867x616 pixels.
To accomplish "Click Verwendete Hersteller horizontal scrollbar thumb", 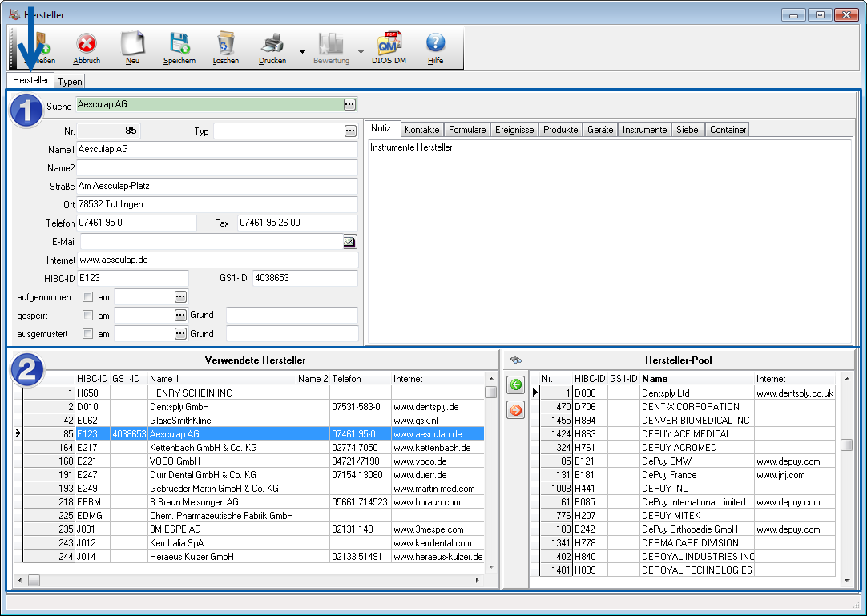I will click(x=34, y=580).
